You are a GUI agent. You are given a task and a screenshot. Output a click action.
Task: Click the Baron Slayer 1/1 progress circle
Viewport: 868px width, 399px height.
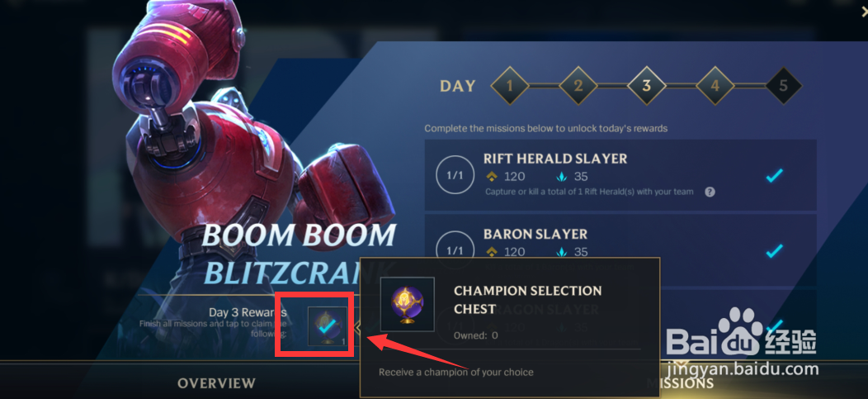455,250
